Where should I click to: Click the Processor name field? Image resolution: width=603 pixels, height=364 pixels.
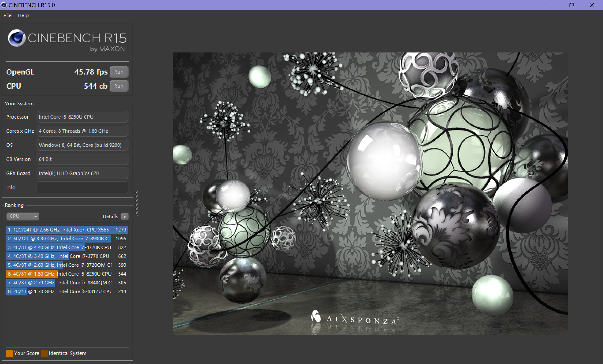[x=82, y=117]
